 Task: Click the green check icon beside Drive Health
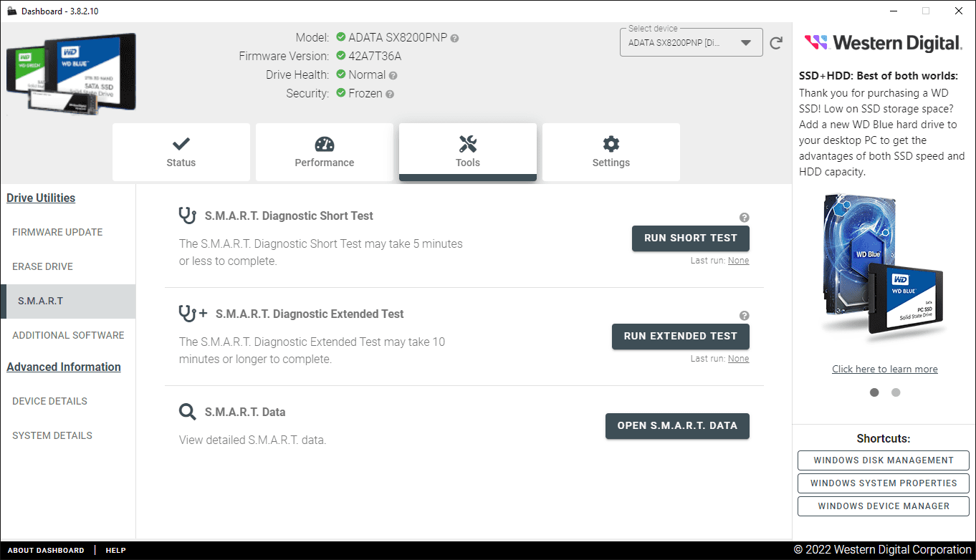point(341,74)
